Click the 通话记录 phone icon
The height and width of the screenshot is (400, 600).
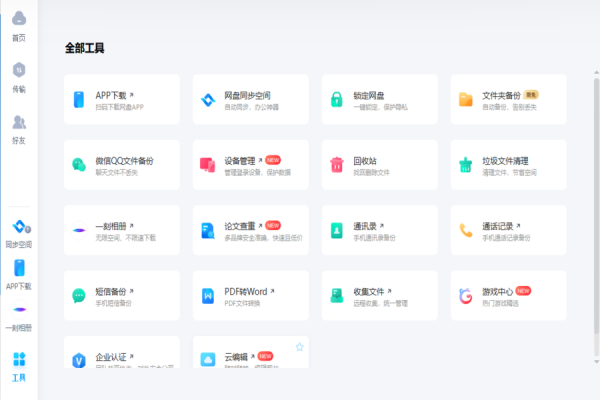[x=466, y=230]
